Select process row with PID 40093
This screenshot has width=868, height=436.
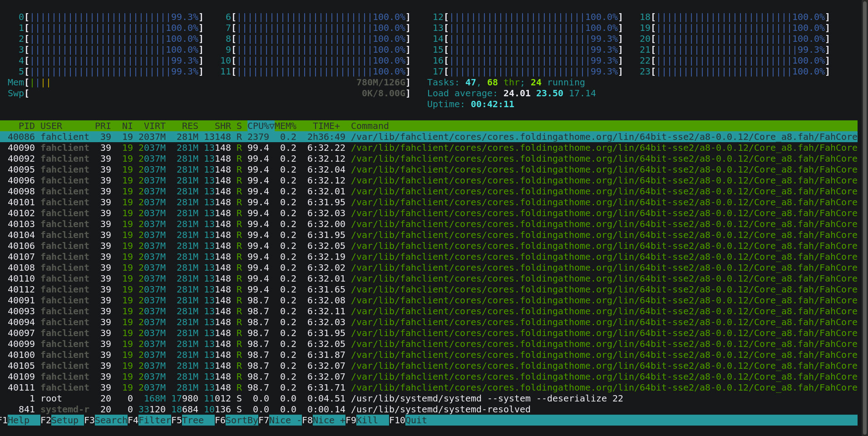coord(429,311)
